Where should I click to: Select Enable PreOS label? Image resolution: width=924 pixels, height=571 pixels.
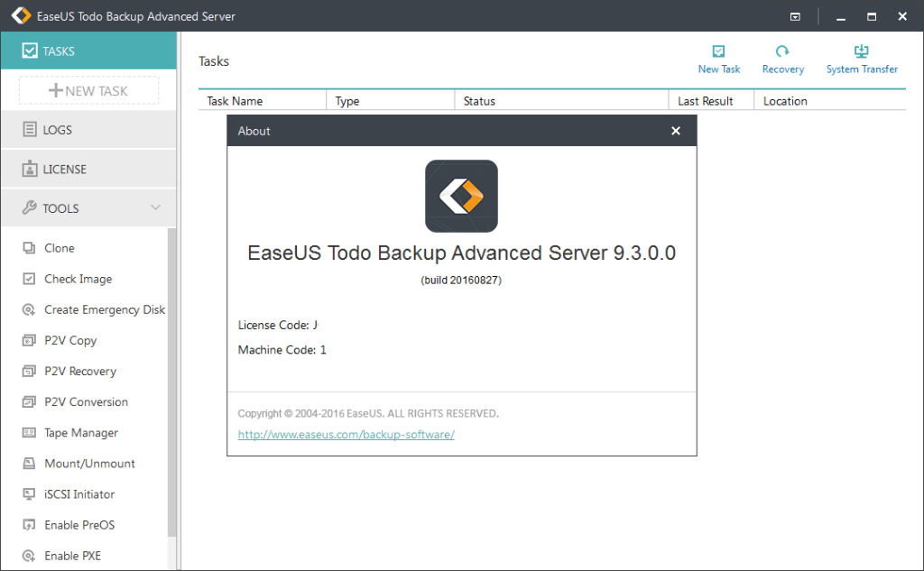[x=79, y=524]
